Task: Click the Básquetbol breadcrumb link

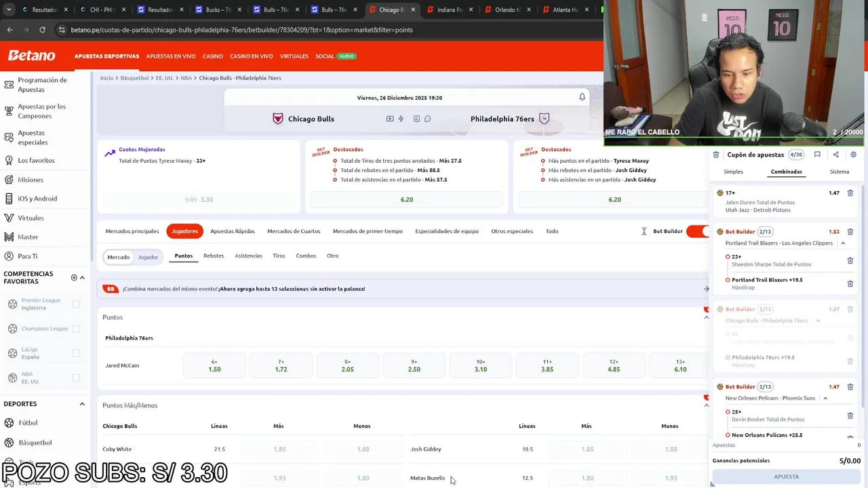Action: 134,78
